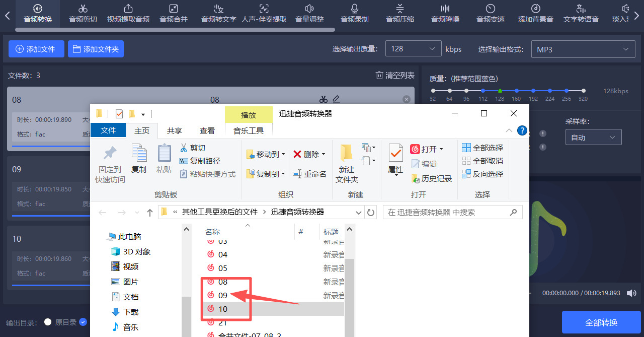The image size is (644, 337).
Task: Click 全部选择 in the ribbon
Action: pos(482,148)
